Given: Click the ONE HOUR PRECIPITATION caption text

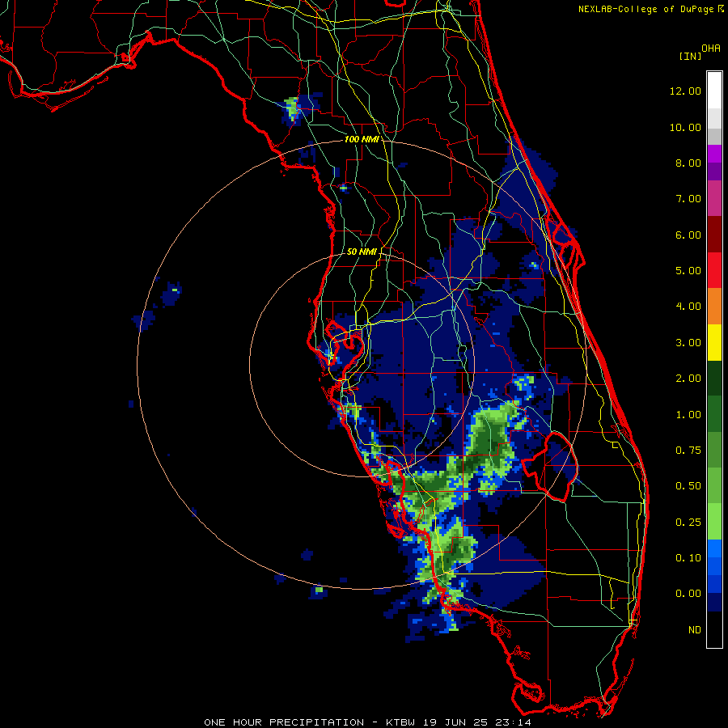Looking at the screenshot, I should pyautogui.click(x=284, y=722).
